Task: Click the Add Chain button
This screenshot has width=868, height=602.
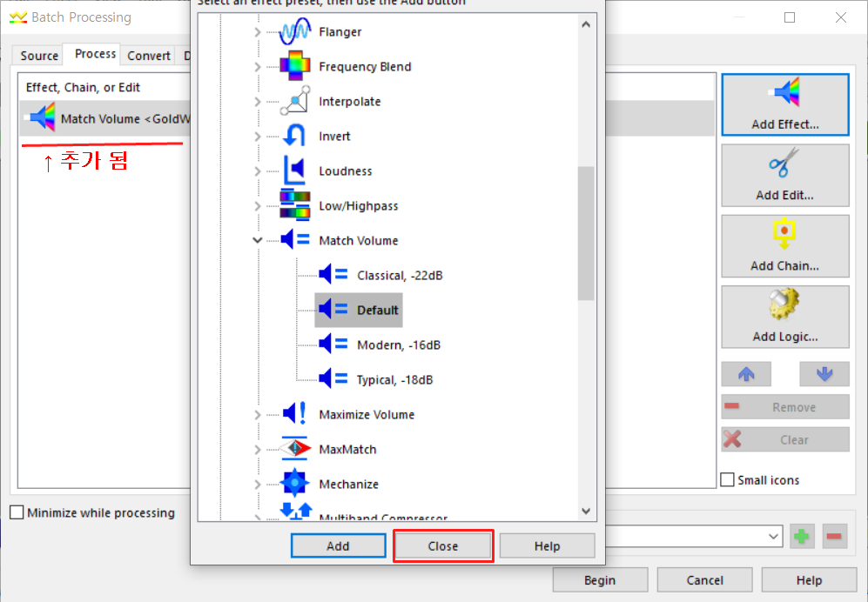Action: [x=785, y=246]
